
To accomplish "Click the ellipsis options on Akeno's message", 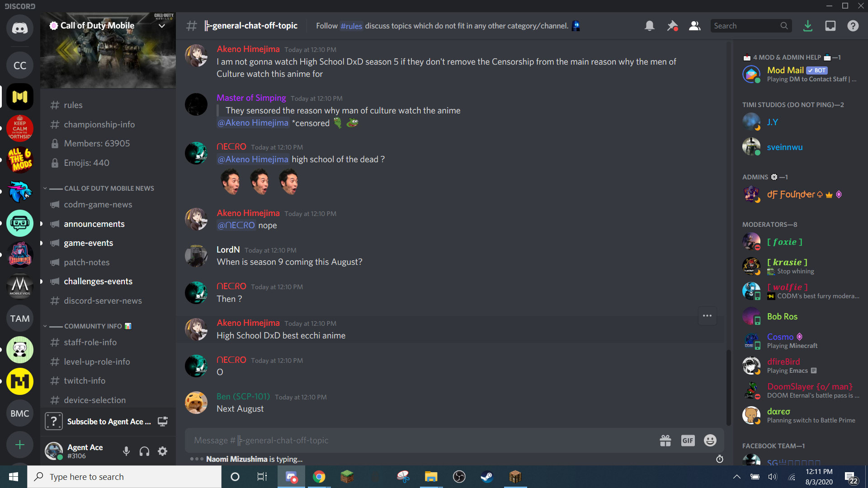I will click(x=707, y=316).
